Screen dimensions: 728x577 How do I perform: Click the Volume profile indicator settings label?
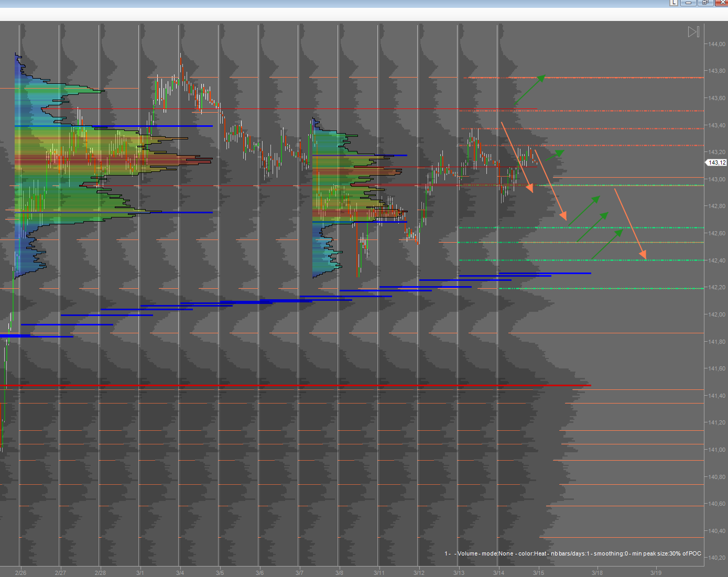[573, 554]
